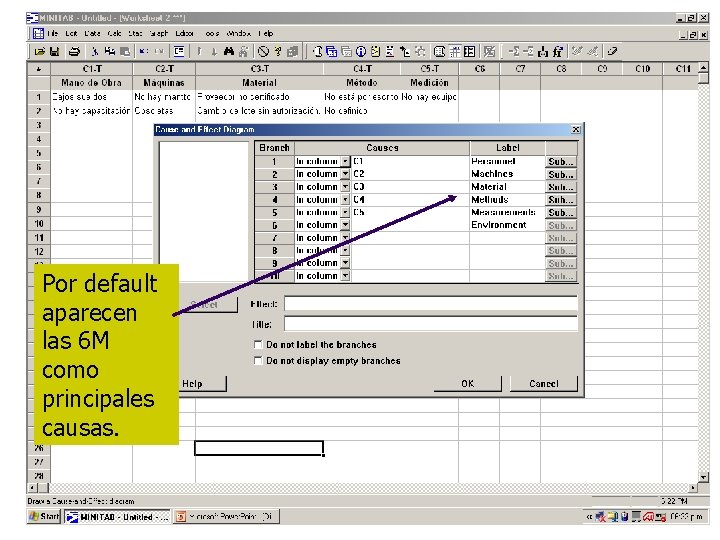Click the Print window toolbar icon

[74, 52]
